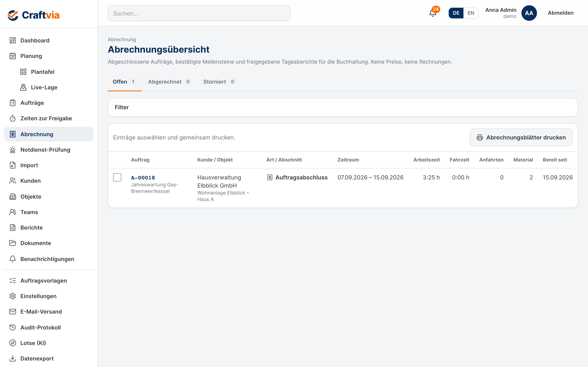This screenshot has width=588, height=367.
Task: Open the notifications bell icon
Action: pos(433,13)
